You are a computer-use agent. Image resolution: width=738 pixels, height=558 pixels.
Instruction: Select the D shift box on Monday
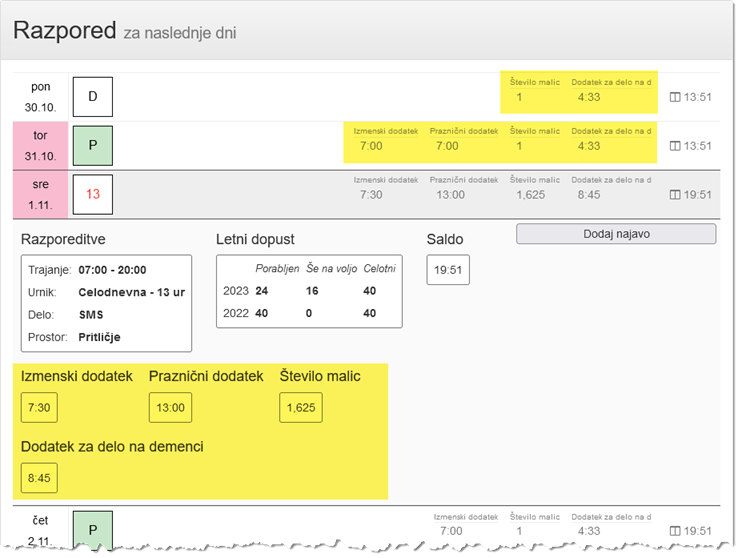click(93, 97)
